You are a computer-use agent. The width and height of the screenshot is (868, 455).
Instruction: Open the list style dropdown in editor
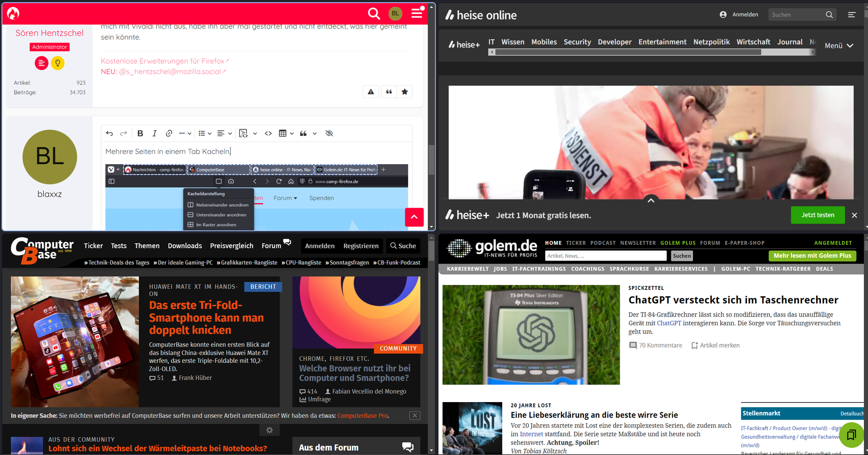[x=205, y=133]
